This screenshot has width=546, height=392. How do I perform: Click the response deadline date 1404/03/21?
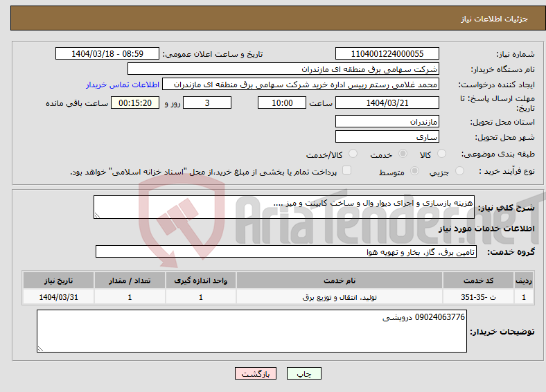(x=387, y=103)
